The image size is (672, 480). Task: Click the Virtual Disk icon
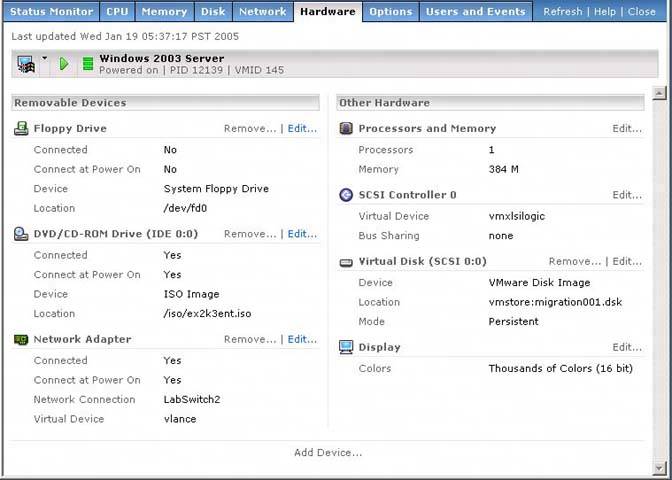[x=346, y=261]
